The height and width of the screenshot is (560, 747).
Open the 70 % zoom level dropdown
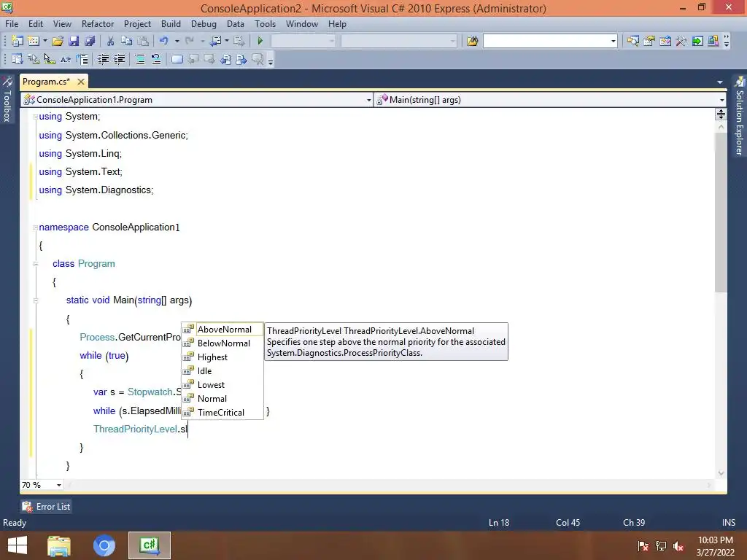(59, 485)
